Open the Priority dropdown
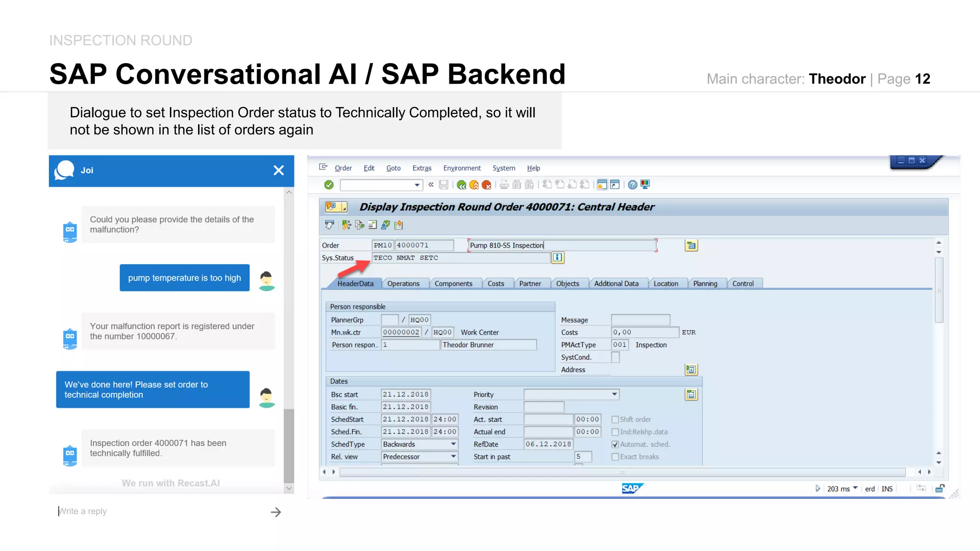The width and height of the screenshot is (980, 551). (x=614, y=394)
